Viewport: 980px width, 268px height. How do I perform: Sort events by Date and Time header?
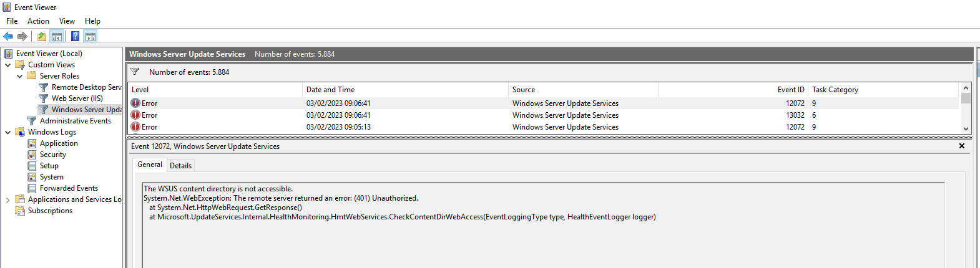(x=406, y=90)
